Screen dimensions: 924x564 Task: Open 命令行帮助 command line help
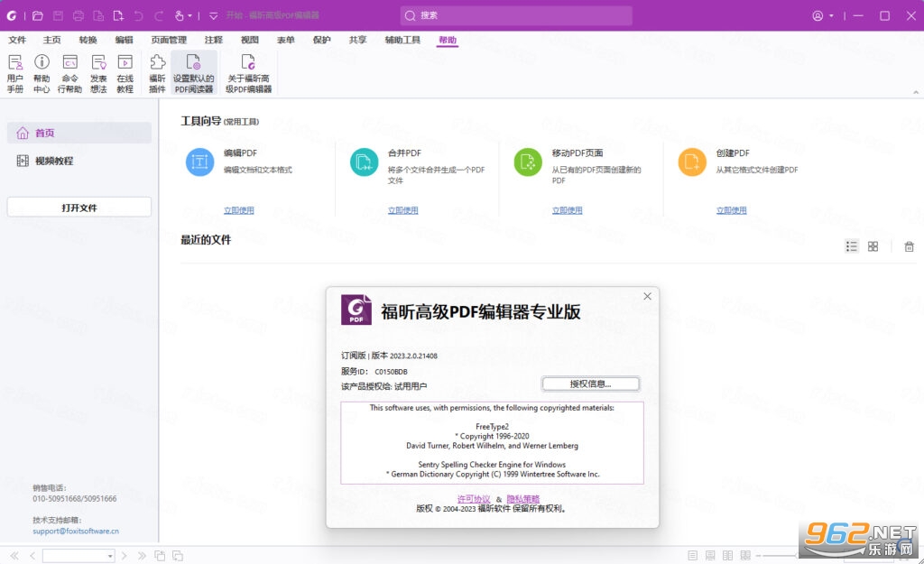[69, 74]
